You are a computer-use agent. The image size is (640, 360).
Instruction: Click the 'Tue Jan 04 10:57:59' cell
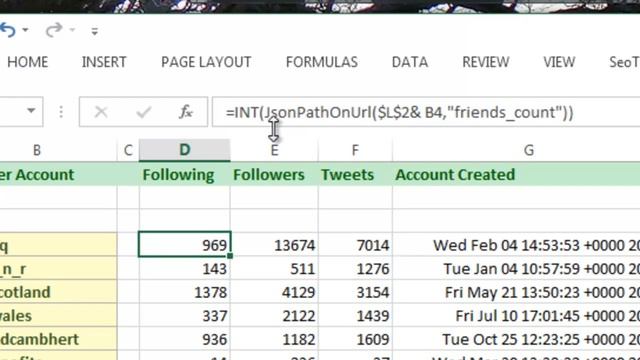click(x=516, y=269)
